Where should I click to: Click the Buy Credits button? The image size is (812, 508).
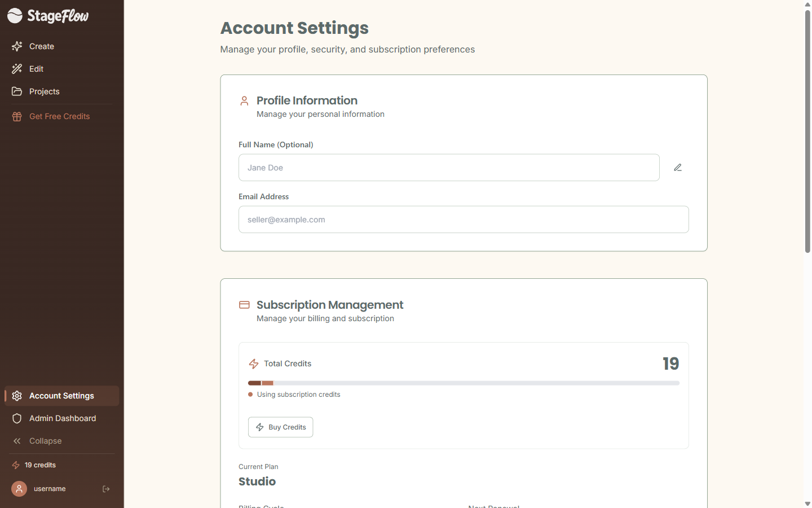(x=281, y=427)
